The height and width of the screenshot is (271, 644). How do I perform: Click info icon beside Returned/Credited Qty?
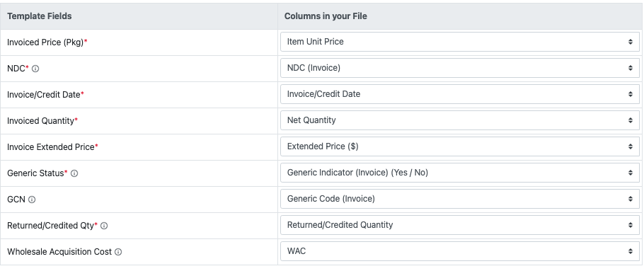104,226
